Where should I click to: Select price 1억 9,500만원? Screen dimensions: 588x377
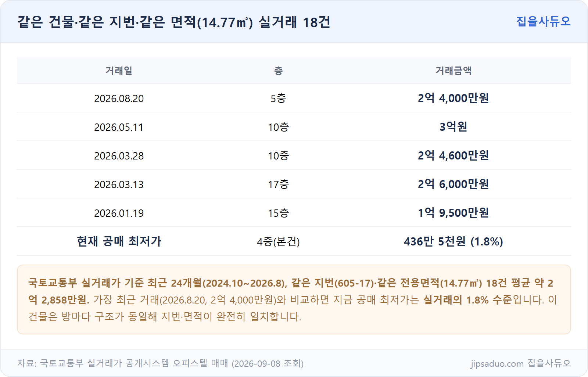coord(453,213)
